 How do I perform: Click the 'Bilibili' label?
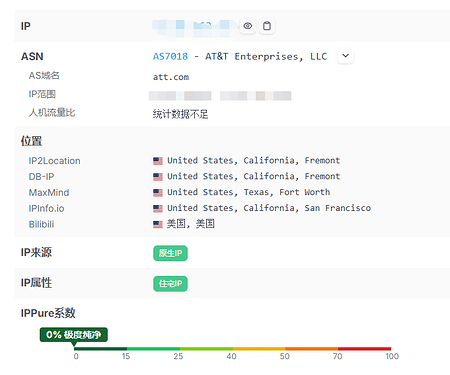pos(41,224)
